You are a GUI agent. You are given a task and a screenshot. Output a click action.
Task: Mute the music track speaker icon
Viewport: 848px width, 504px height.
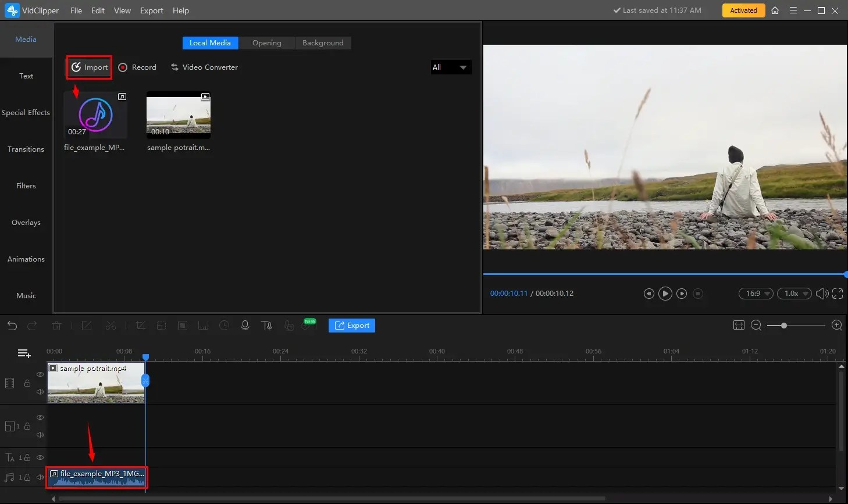pos(40,477)
